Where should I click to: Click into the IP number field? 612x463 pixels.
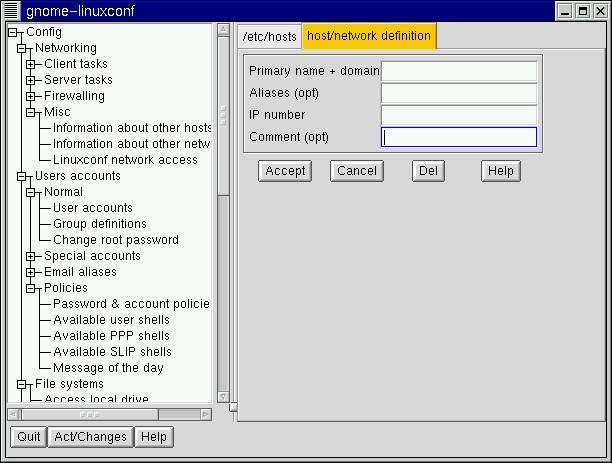click(x=459, y=115)
